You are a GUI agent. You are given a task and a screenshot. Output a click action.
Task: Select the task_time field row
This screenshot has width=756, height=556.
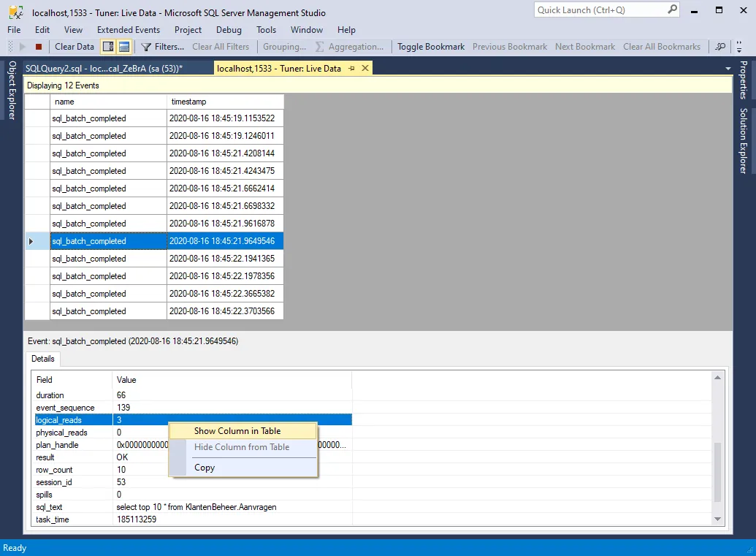pyautogui.click(x=194, y=519)
